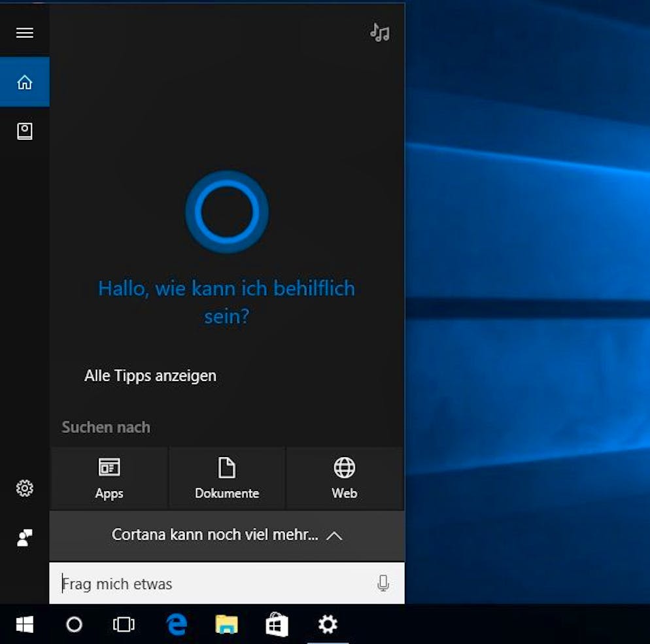Screen dimensions: 650x644
Task: Open the Cortana settings gear in the sidebar
Action: [24, 488]
